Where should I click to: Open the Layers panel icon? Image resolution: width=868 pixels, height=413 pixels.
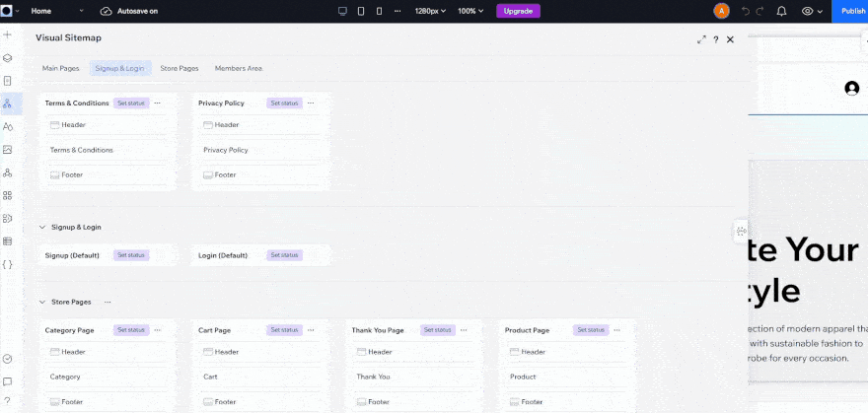(x=8, y=58)
